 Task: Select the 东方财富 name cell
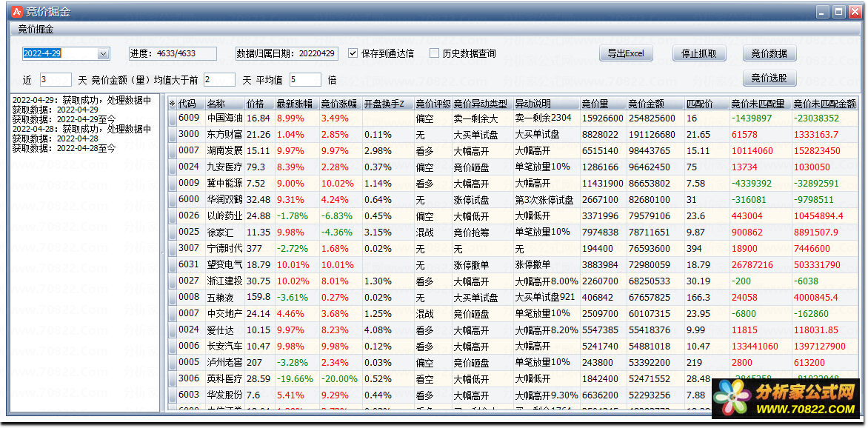click(x=224, y=135)
